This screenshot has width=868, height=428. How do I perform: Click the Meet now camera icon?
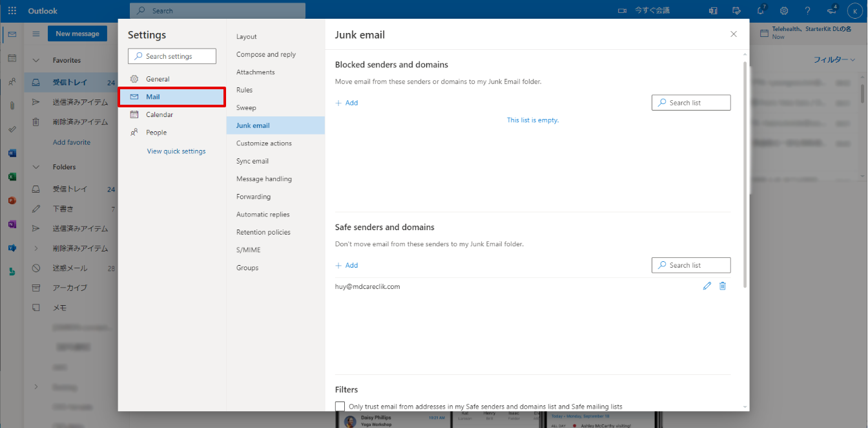click(x=623, y=11)
